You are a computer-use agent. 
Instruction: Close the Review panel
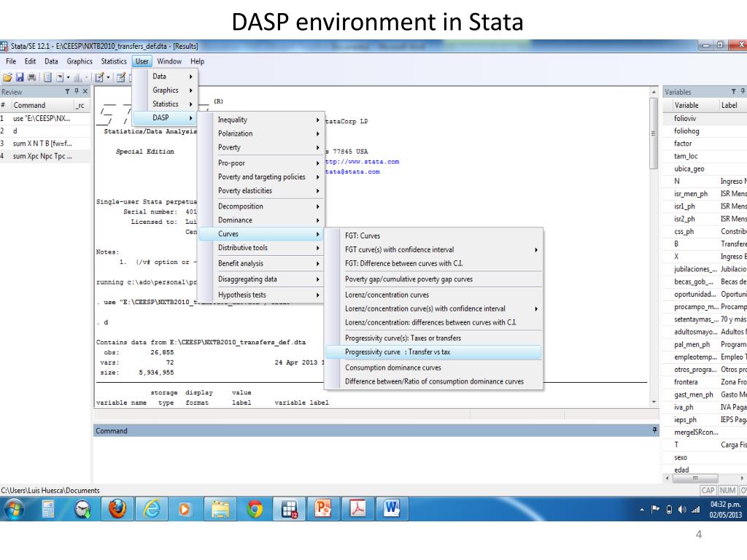85,91
